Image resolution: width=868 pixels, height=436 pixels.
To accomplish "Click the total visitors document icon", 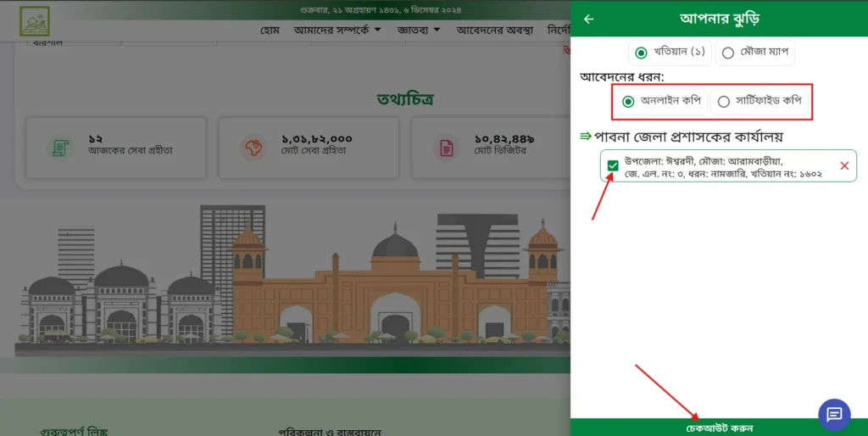I will [x=446, y=148].
